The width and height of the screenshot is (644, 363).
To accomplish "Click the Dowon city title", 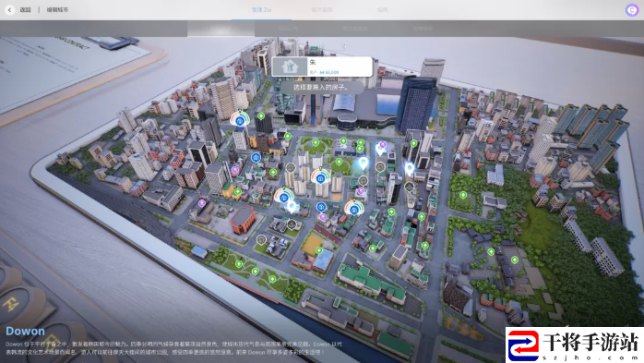I will pos(26,331).
